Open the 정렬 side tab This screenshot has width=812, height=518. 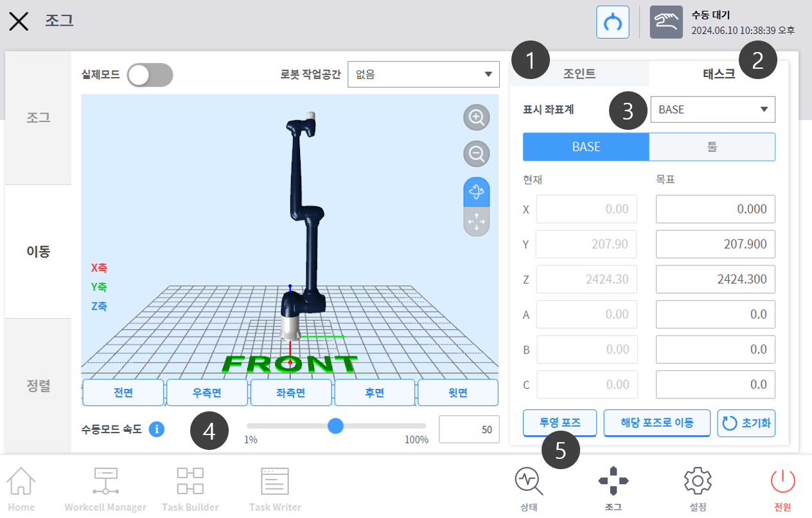point(39,386)
